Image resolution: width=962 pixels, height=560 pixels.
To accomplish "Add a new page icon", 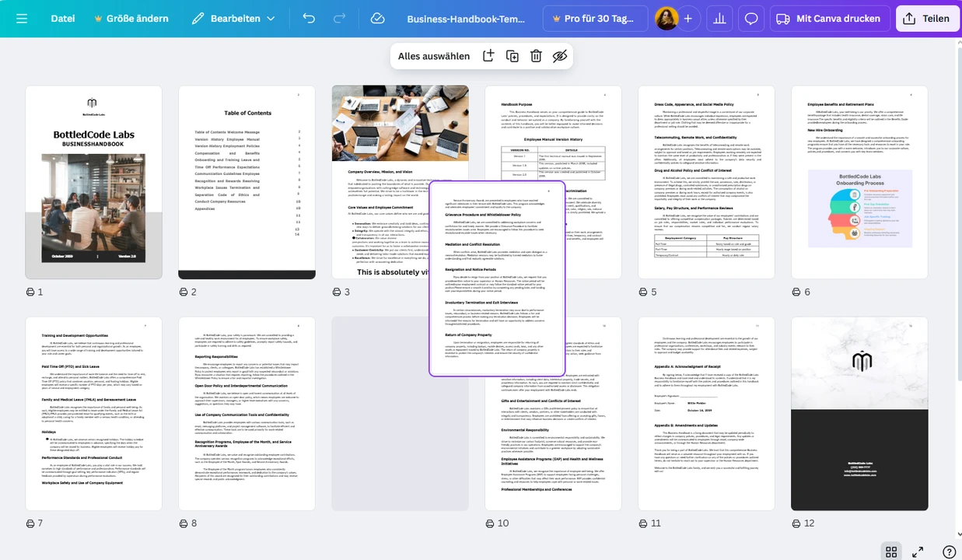I will (x=488, y=56).
